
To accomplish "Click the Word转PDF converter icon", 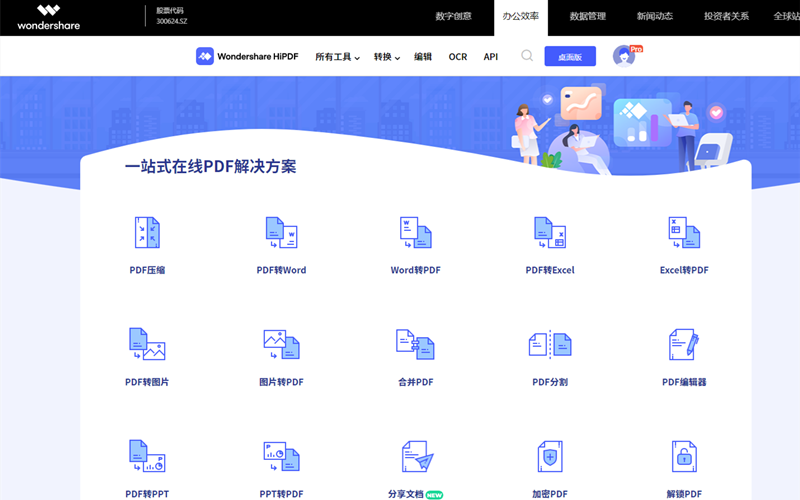I will 415,233.
